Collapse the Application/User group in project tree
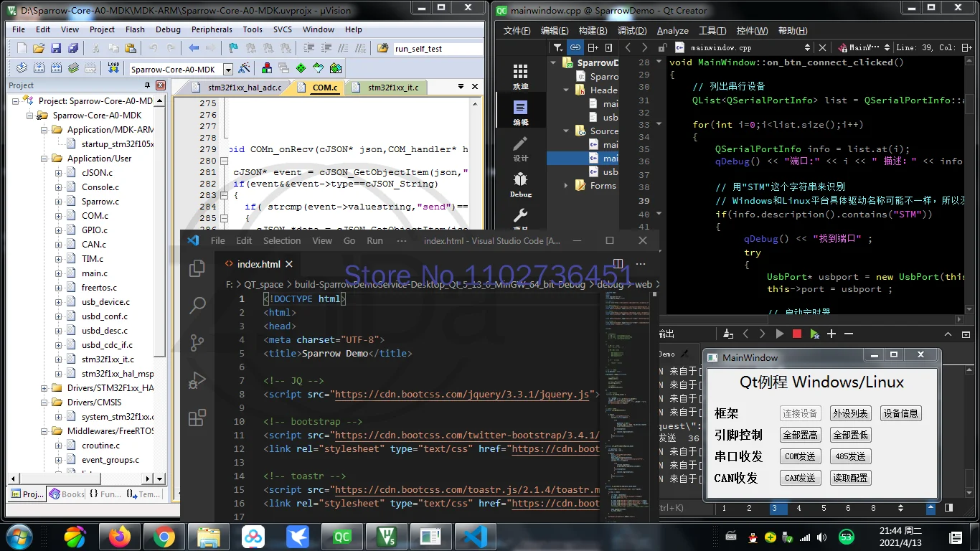Screen dimensions: 980x551 [x=45, y=159]
